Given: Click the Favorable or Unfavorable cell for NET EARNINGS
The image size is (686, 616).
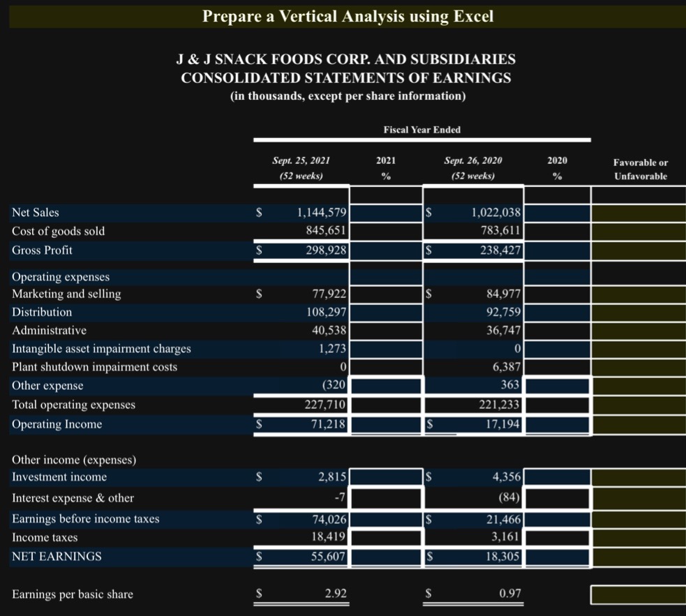Looking at the screenshot, I should click(x=639, y=556).
